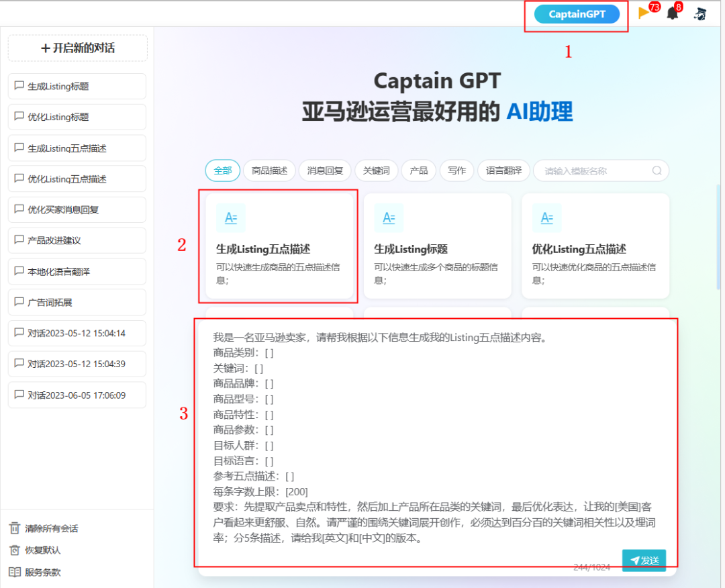
Task: Open the 生成Listing五点描述 template card
Action: click(279, 246)
